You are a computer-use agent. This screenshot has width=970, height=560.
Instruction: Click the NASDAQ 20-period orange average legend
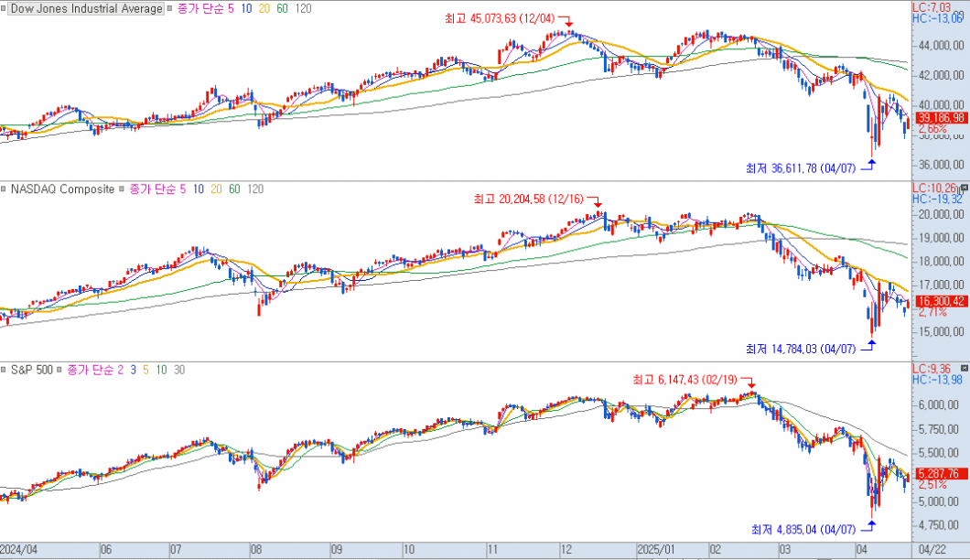[216, 189]
